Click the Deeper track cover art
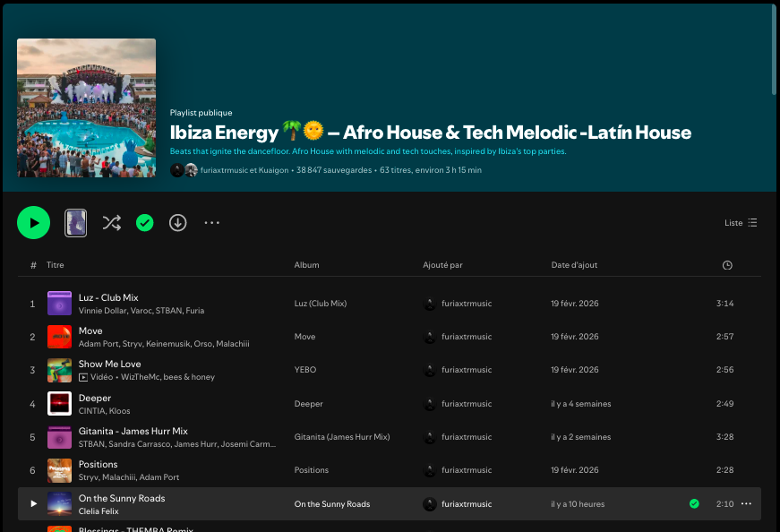The width and height of the screenshot is (780, 532). click(x=59, y=404)
